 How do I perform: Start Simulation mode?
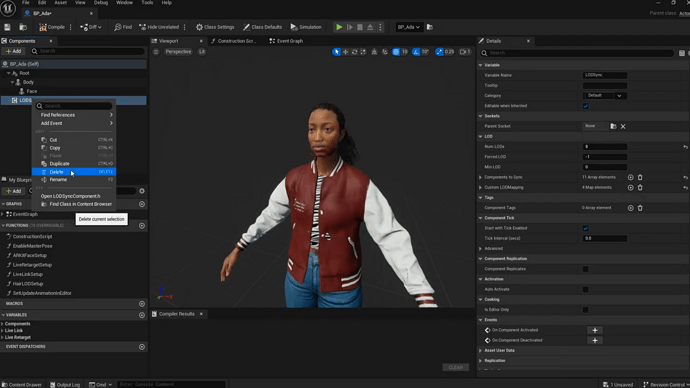pyautogui.click(x=306, y=27)
